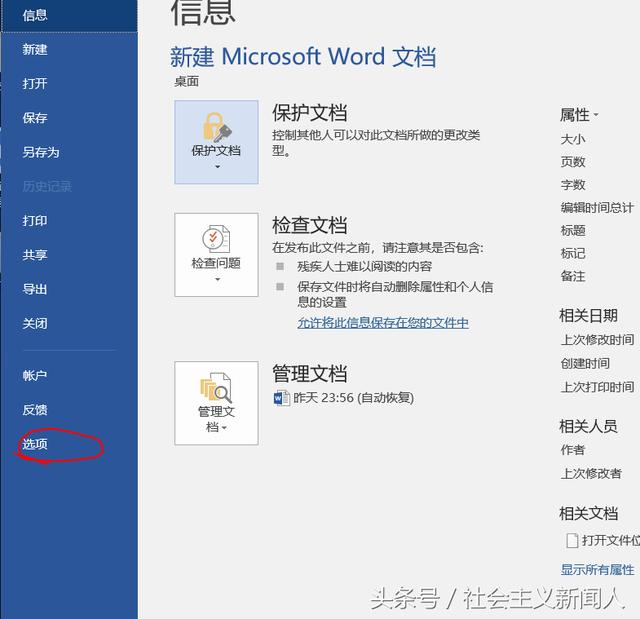
Task: Click the 检查文档 section heading
Action: (310, 225)
